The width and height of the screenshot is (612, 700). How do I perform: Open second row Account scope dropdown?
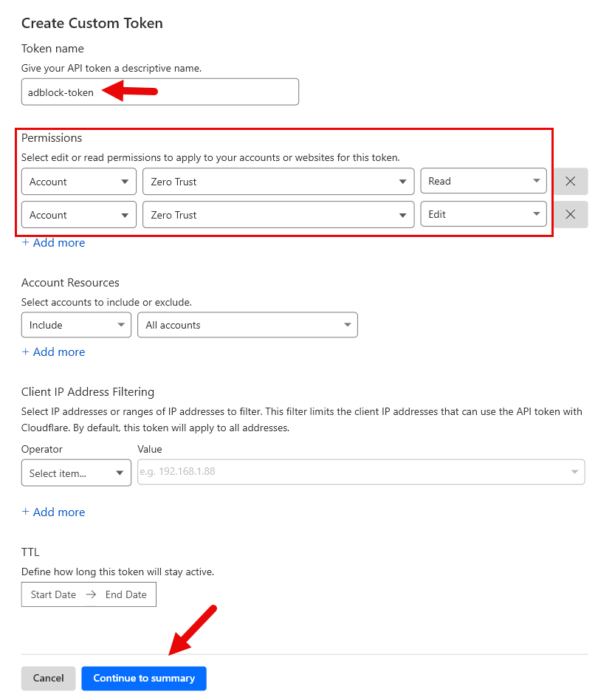[x=79, y=215]
